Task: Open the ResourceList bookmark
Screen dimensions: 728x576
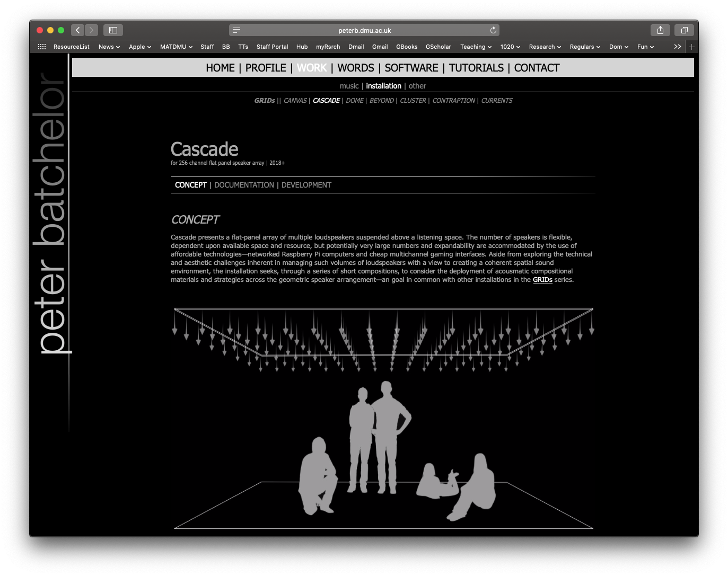Action: coord(72,47)
